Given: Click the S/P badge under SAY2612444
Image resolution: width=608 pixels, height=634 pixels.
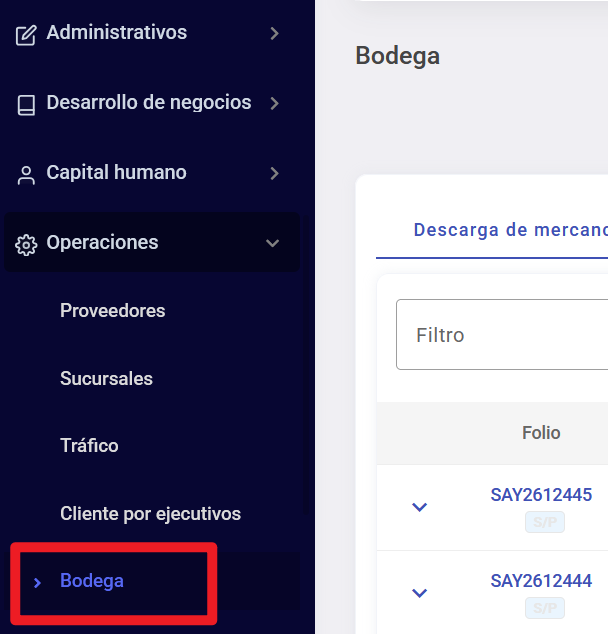Looking at the screenshot, I should point(545,608).
